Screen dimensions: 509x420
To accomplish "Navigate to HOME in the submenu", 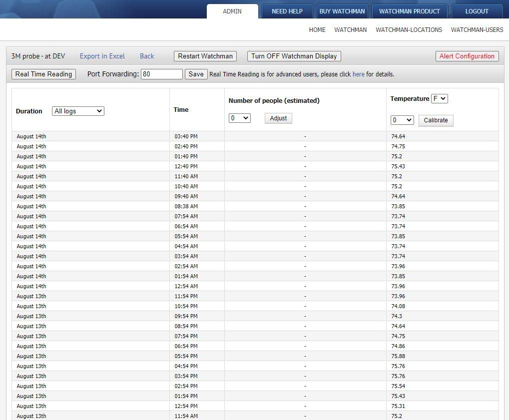I will pyautogui.click(x=317, y=30).
